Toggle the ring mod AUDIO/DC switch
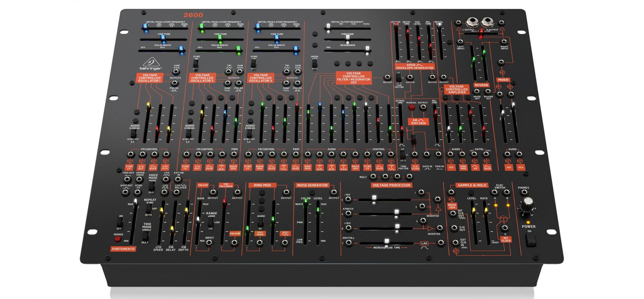Viewport: 644px width, 299px height. (x=260, y=222)
